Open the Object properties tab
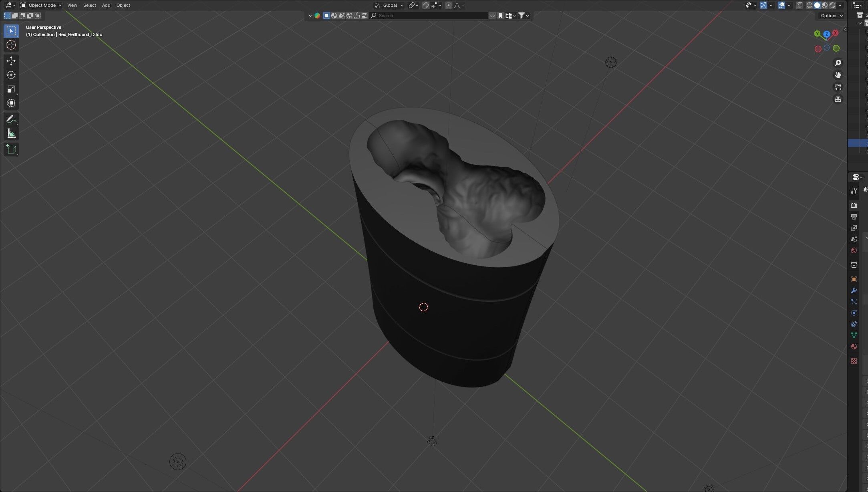868x492 pixels. [x=854, y=279]
